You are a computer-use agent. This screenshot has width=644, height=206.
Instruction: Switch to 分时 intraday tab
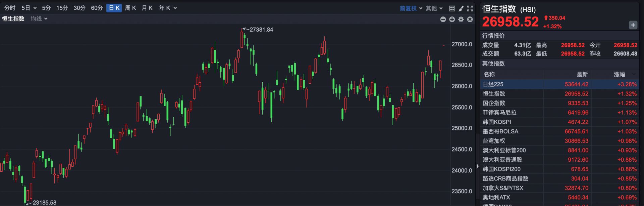point(10,8)
